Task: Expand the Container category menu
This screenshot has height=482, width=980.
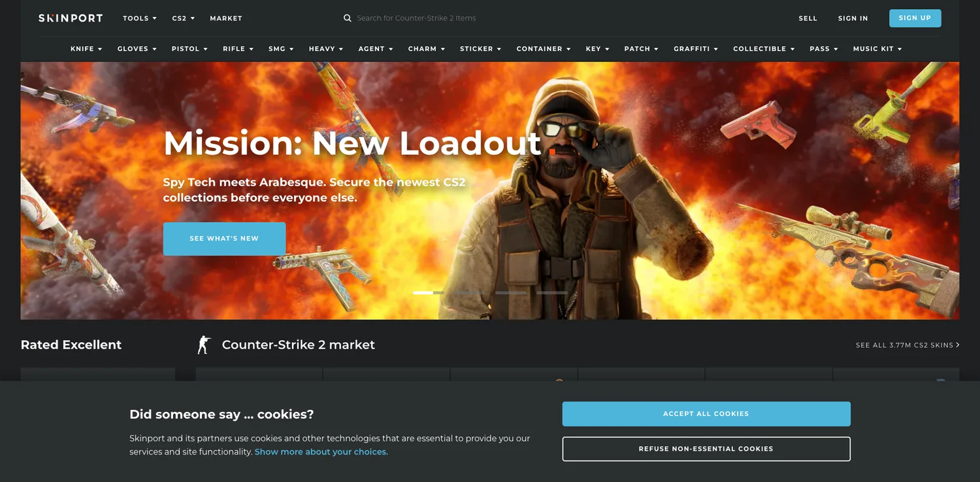Action: 544,49
